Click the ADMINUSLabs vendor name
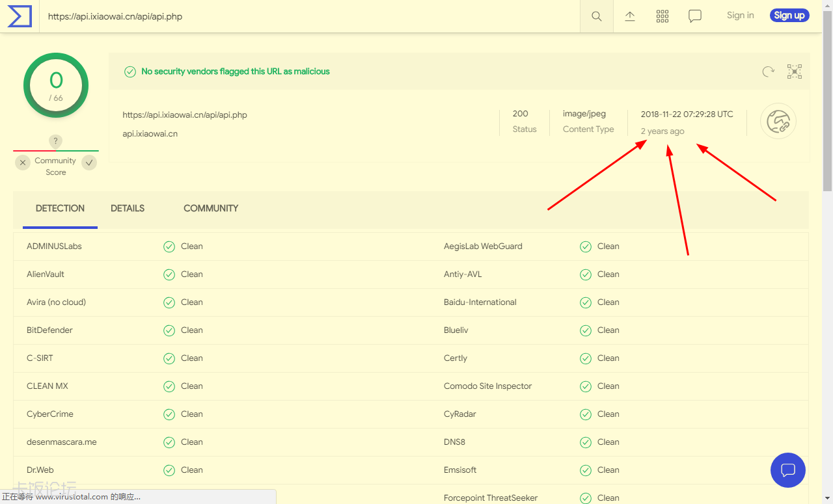 pos(54,246)
